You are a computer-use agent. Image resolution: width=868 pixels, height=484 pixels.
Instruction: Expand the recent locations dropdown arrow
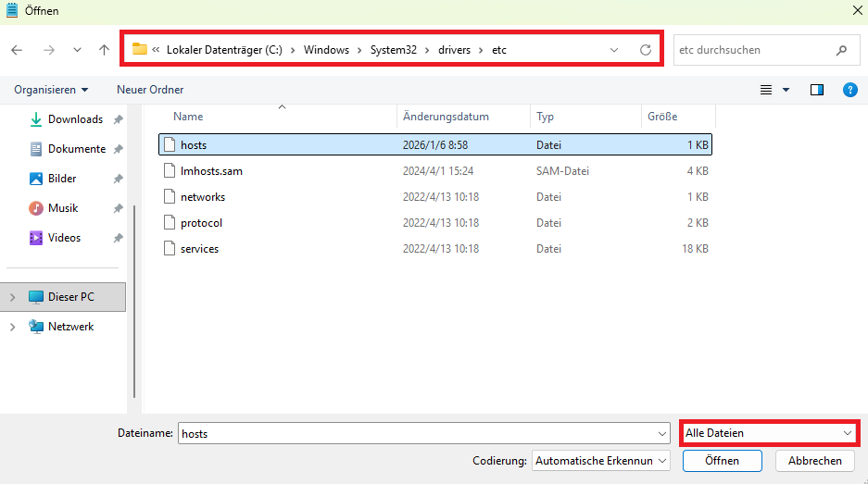(x=77, y=50)
